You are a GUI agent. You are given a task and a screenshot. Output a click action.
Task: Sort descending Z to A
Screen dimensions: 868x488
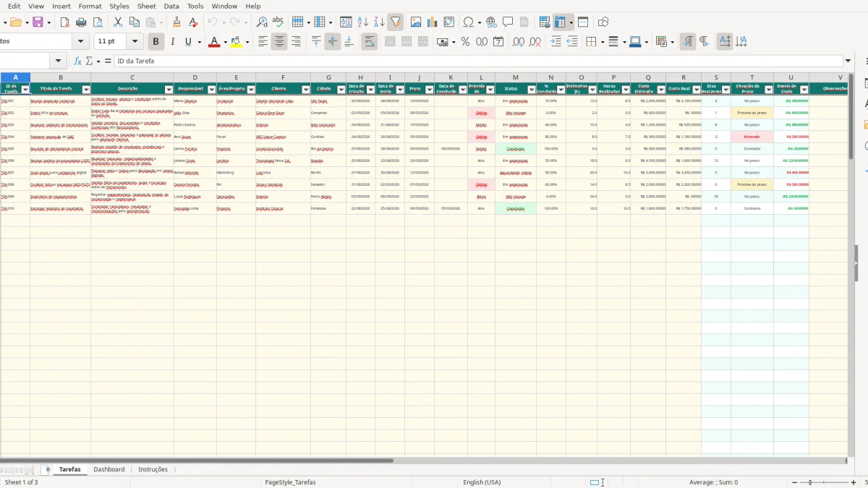[379, 22]
